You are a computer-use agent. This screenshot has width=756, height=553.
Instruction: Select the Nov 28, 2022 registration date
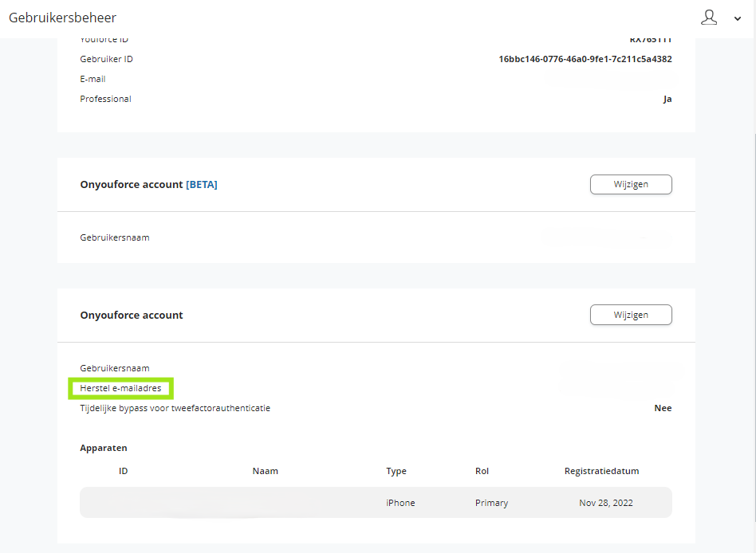coord(606,503)
